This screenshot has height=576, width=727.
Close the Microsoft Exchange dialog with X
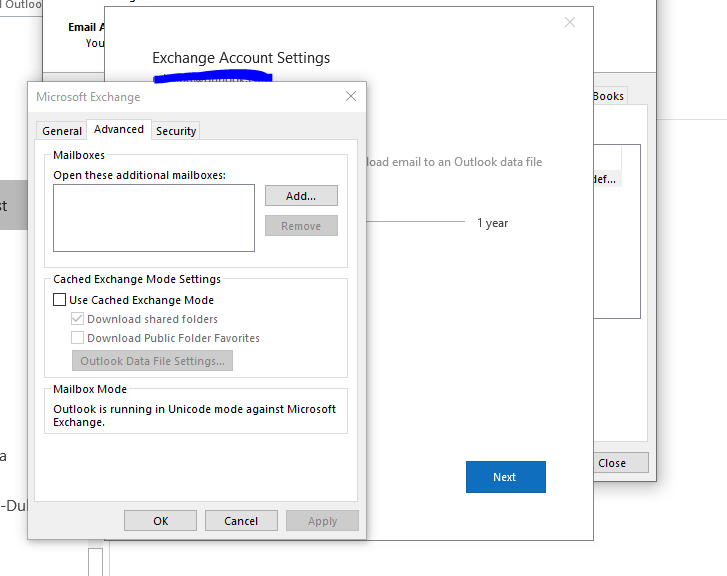click(x=350, y=97)
